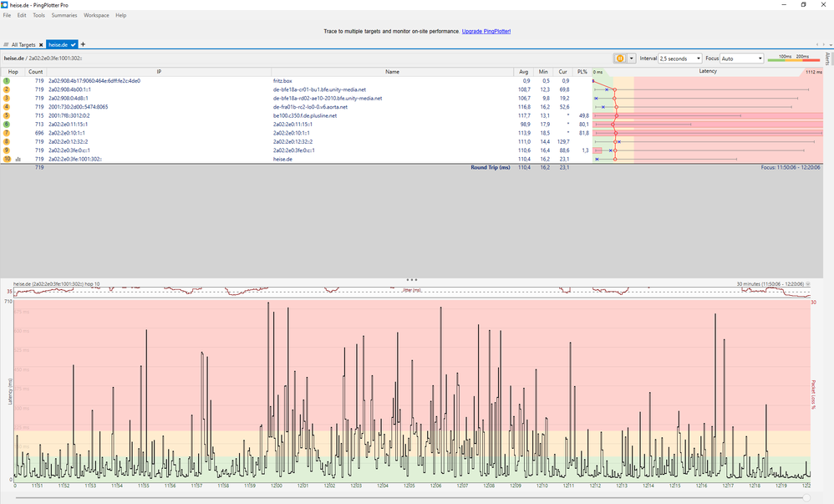834x504 pixels.
Task: Open the Focus dropdown set to Auto
Action: coord(742,59)
